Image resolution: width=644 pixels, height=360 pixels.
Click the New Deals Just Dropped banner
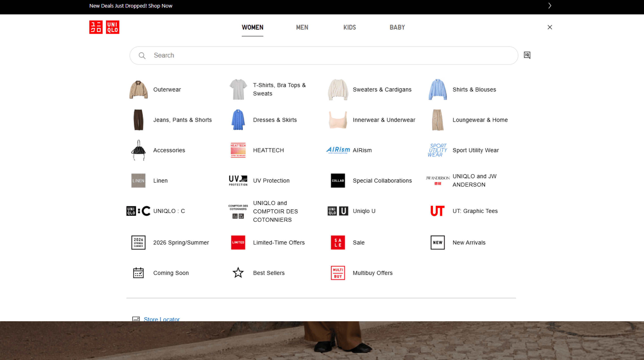[x=131, y=6]
